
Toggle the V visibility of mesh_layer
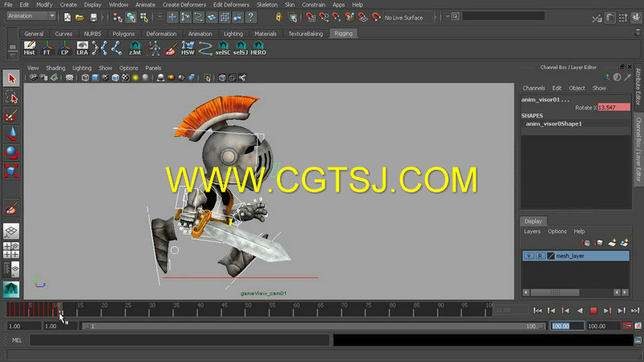pyautogui.click(x=529, y=256)
